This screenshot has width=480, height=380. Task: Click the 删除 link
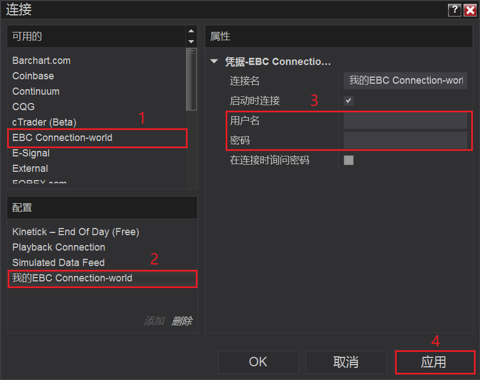tap(182, 321)
